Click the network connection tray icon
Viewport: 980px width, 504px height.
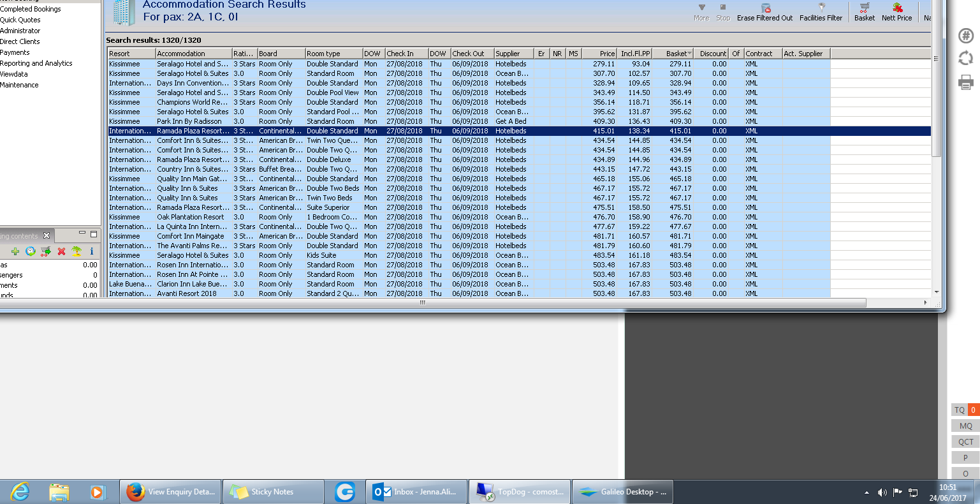(913, 492)
